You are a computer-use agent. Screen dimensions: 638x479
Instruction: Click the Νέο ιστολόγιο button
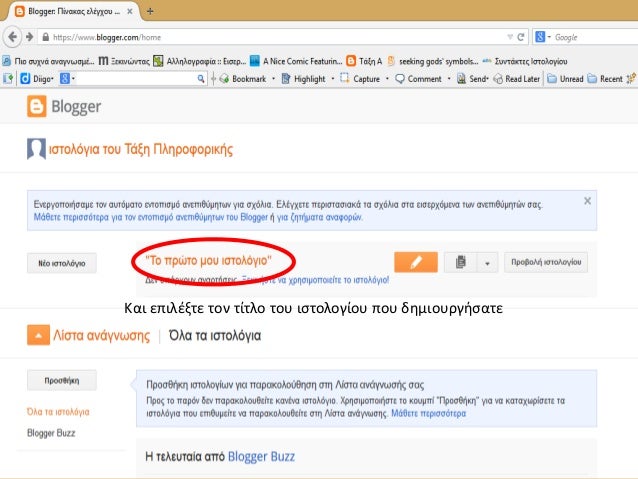62,263
